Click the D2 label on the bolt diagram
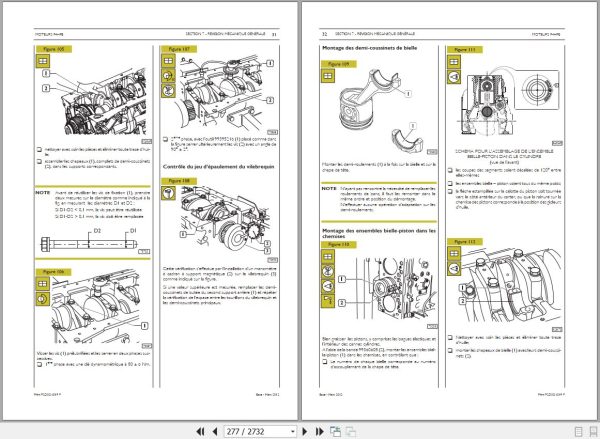This screenshot has width=600, height=439. tap(97, 231)
